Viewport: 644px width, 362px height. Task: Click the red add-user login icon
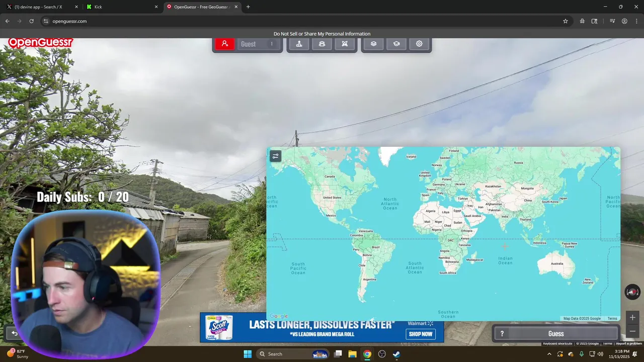coord(225,44)
